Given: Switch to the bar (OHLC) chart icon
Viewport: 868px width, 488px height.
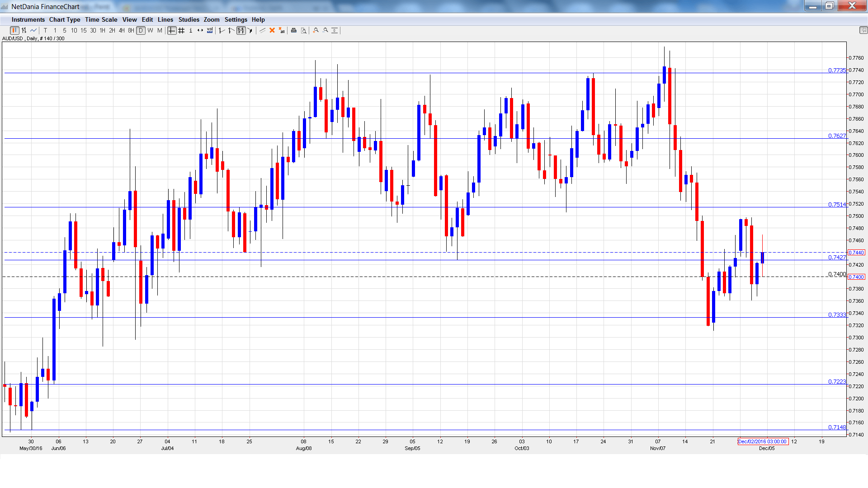Looking at the screenshot, I should point(24,30).
